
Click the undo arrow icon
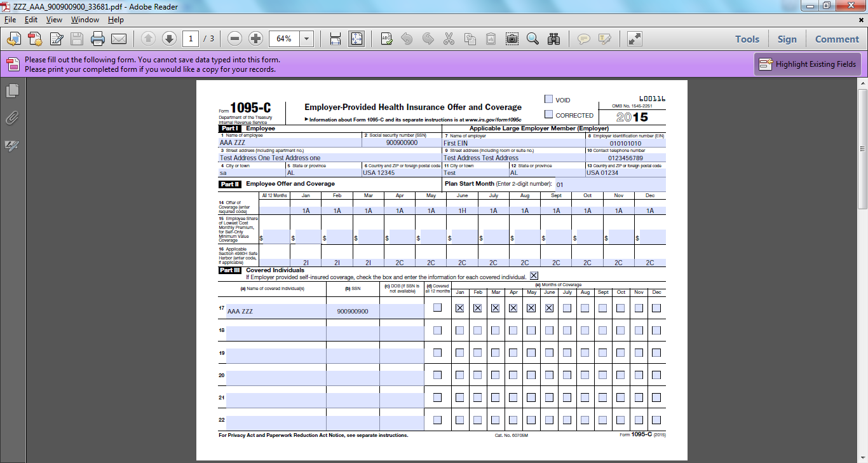pos(407,39)
